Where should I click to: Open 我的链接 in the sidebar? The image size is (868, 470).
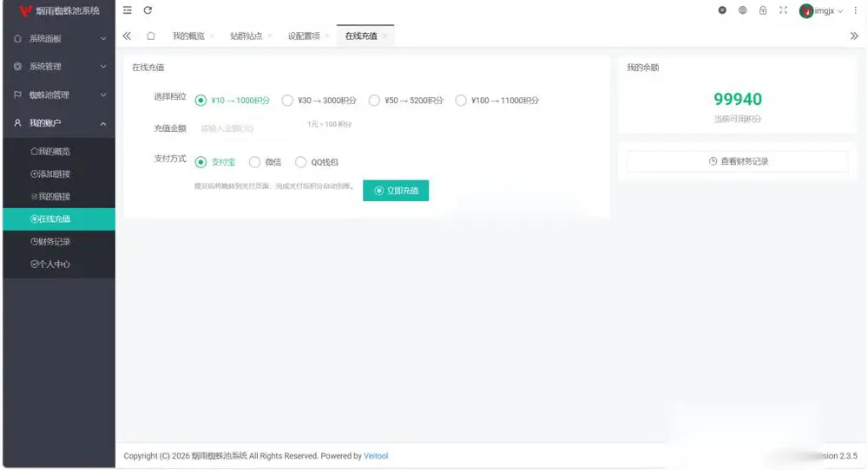(x=59, y=196)
